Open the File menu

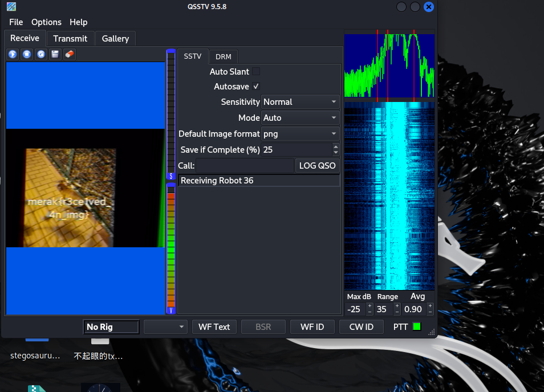pyautogui.click(x=16, y=22)
